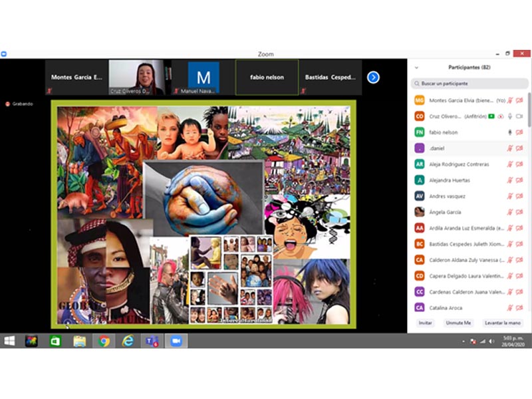
Task: Toggle the muted mic for Capera Delgado Laura
Action: pyautogui.click(x=510, y=276)
